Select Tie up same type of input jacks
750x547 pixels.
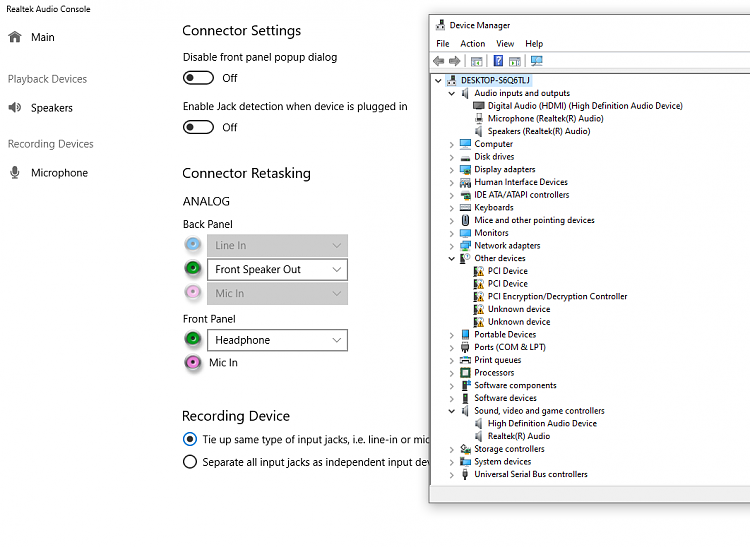190,439
